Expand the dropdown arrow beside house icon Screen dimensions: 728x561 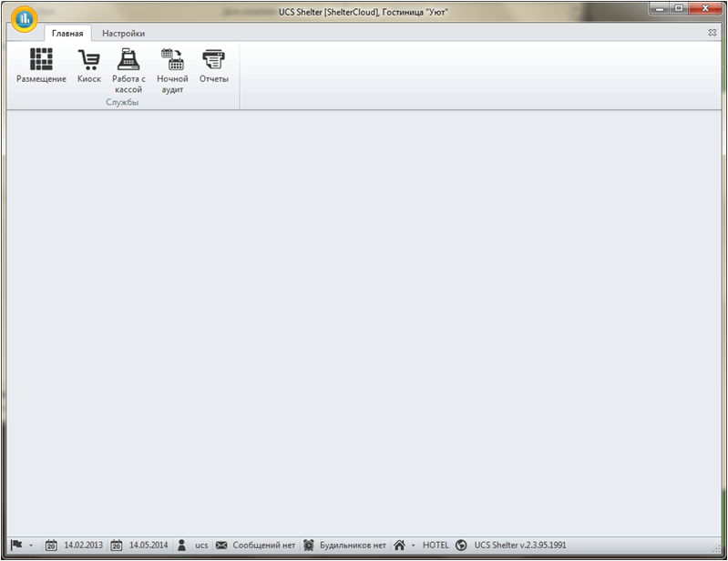(414, 546)
